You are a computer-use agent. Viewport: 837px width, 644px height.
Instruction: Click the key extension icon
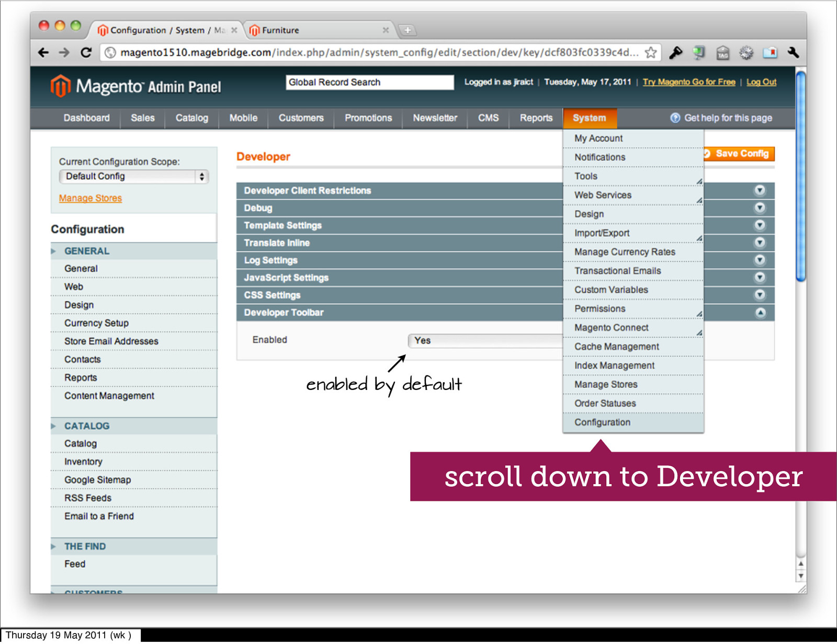pos(675,52)
